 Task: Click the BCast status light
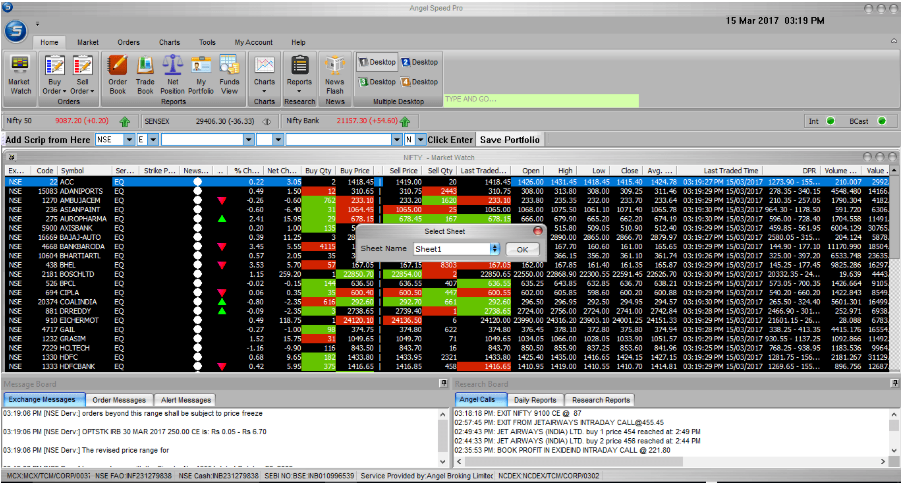881,121
